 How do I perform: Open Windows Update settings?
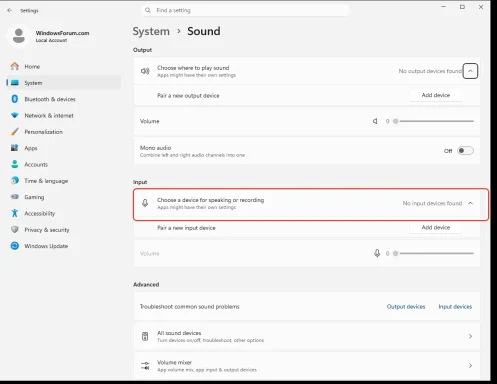[x=63, y=246]
